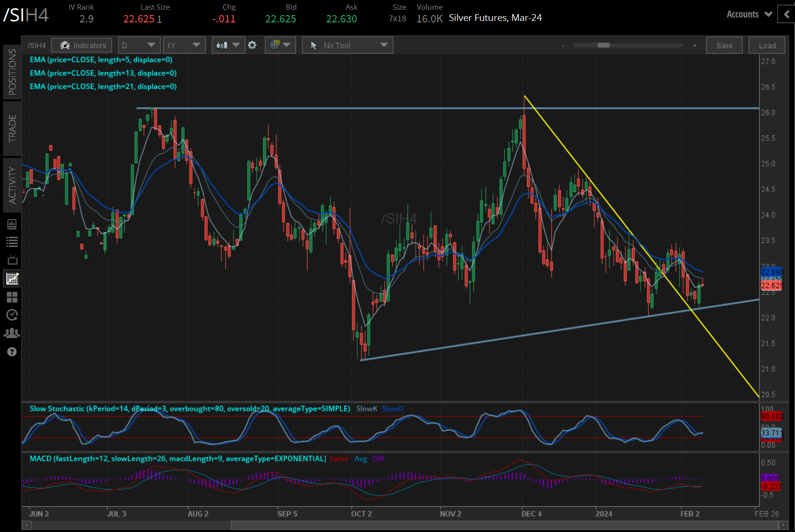Click the community (people) sidebar icon

click(x=12, y=333)
